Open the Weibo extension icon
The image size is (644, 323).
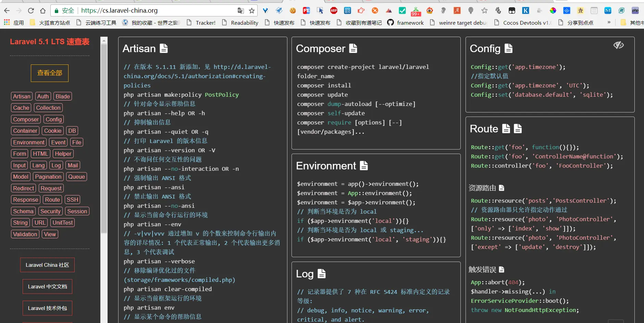tap(430, 11)
